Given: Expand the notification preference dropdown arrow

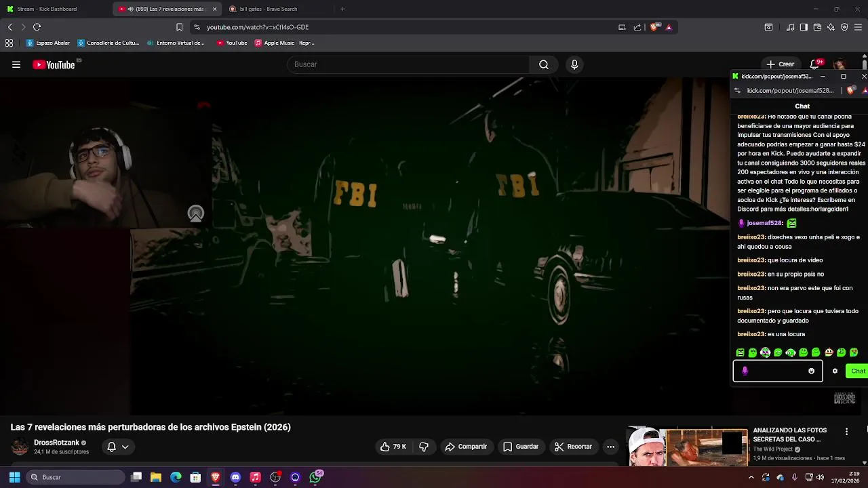Looking at the screenshot, I should [x=125, y=447].
